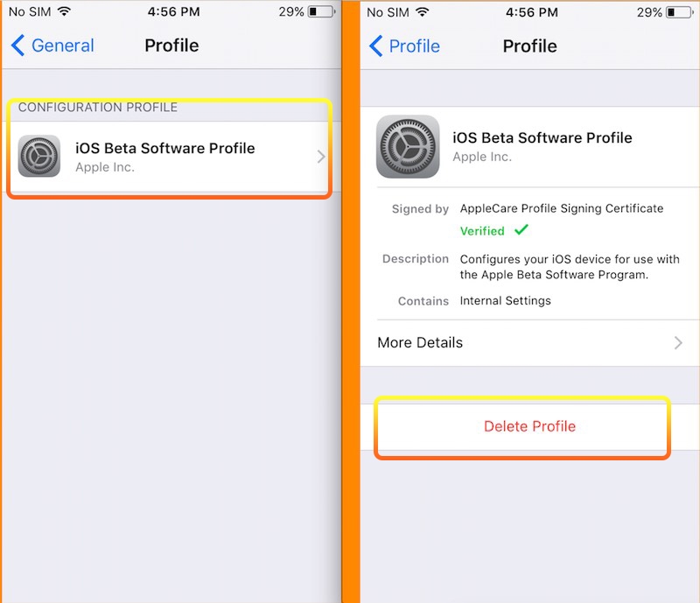The image size is (700, 603).
Task: Tap disclosure chevron on iOS Beta Software Profile row
Action: pyautogui.click(x=320, y=157)
